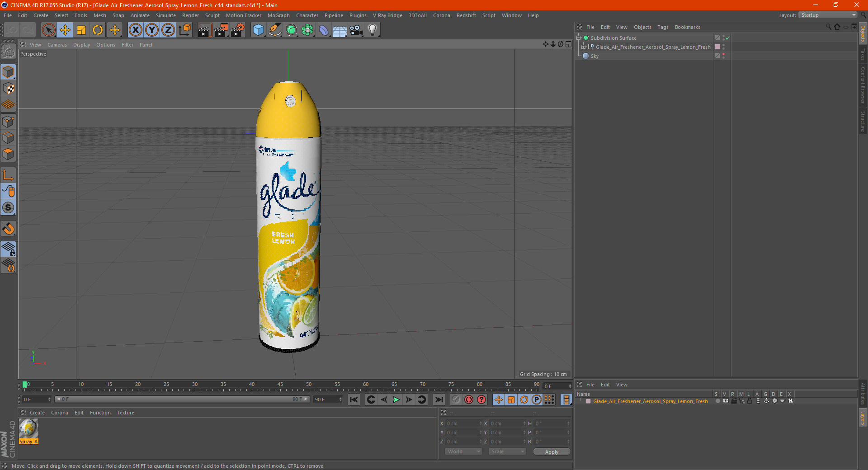The image size is (868, 470).
Task: Click X position coordinate field
Action: pyautogui.click(x=464, y=423)
